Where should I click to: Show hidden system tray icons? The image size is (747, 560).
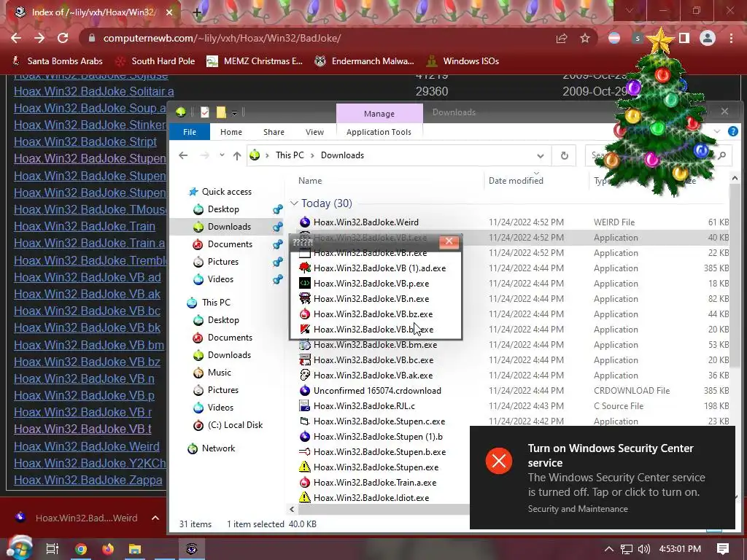click(609, 549)
